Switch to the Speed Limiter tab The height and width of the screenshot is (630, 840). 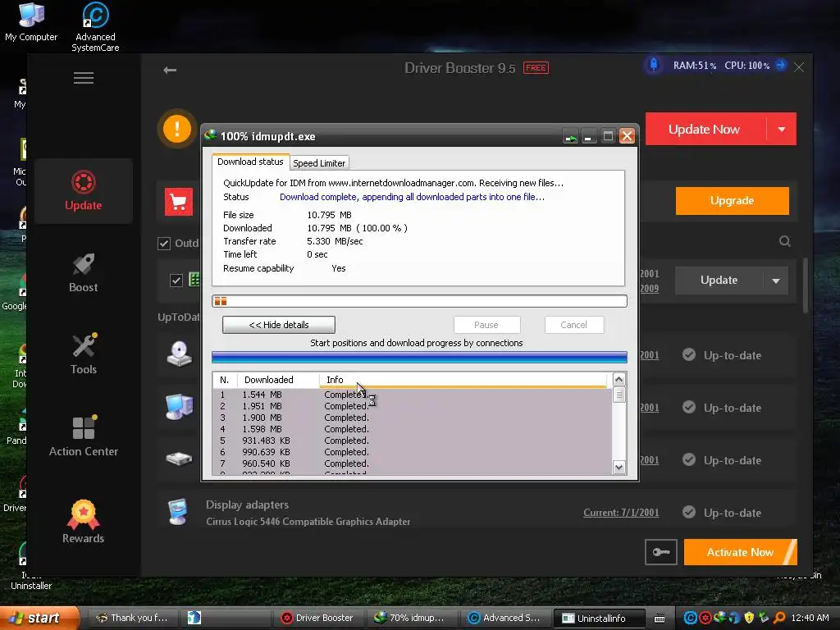(x=319, y=163)
